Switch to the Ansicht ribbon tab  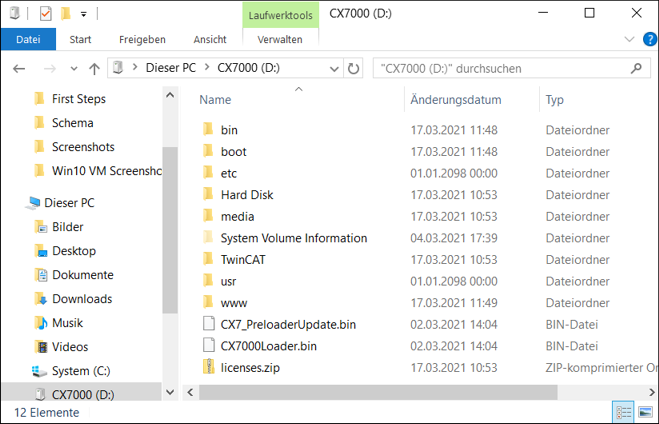(x=210, y=40)
